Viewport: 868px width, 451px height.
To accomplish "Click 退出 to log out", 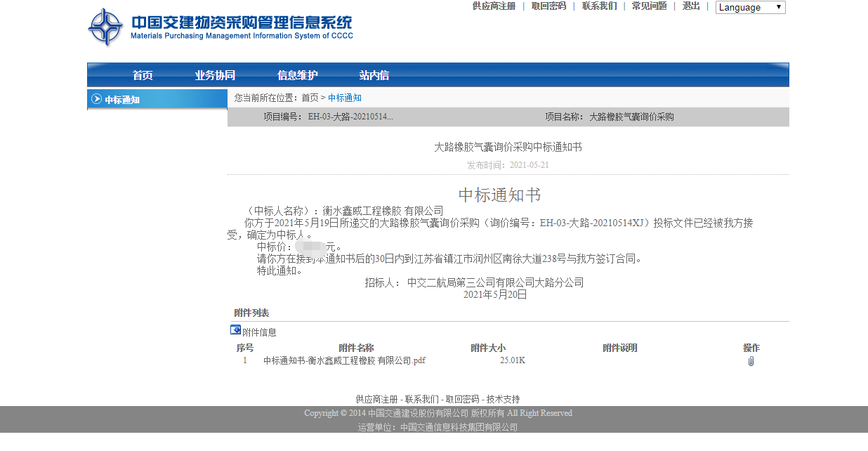I will pyautogui.click(x=691, y=6).
